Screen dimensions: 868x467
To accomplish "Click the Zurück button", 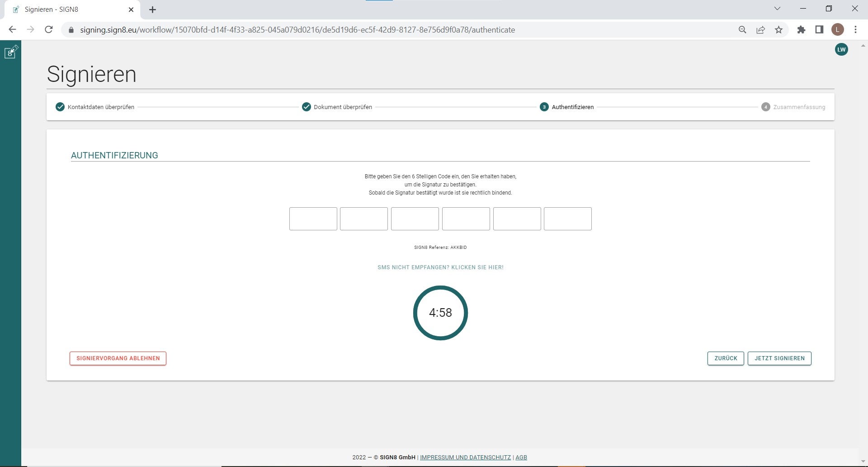I will click(x=726, y=358).
